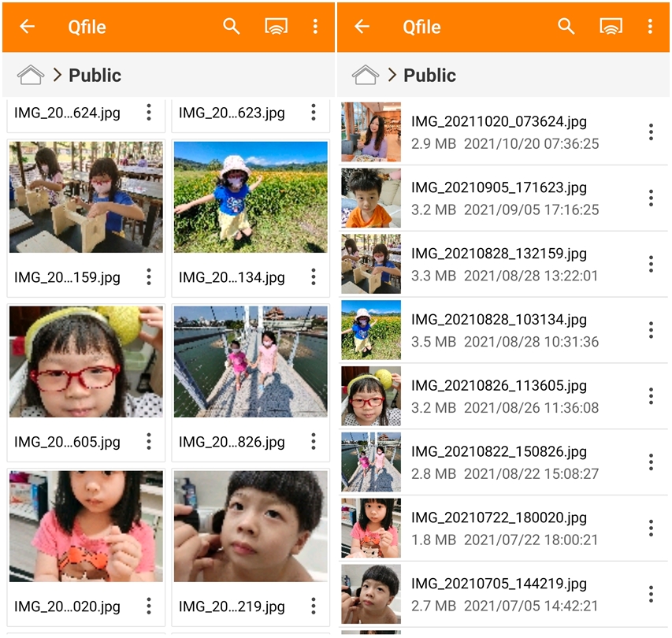Open overflow menu in list view header
This screenshot has height=638, width=672.
(650, 27)
